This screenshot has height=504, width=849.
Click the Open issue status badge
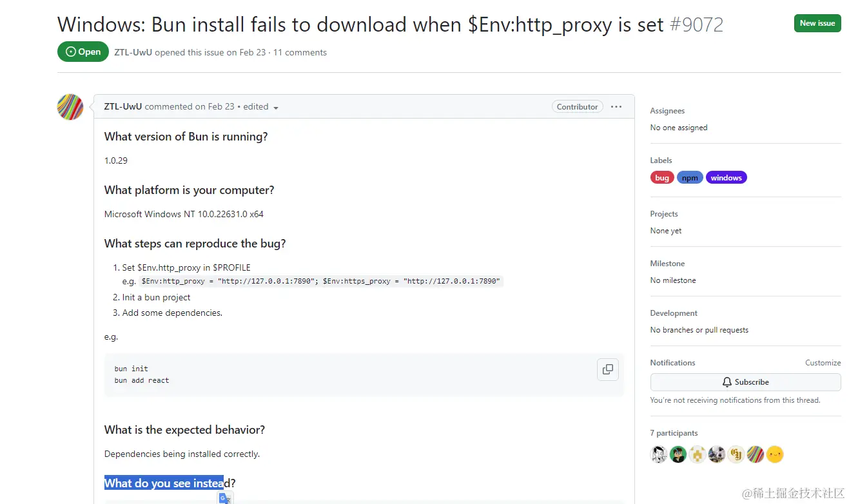click(83, 52)
